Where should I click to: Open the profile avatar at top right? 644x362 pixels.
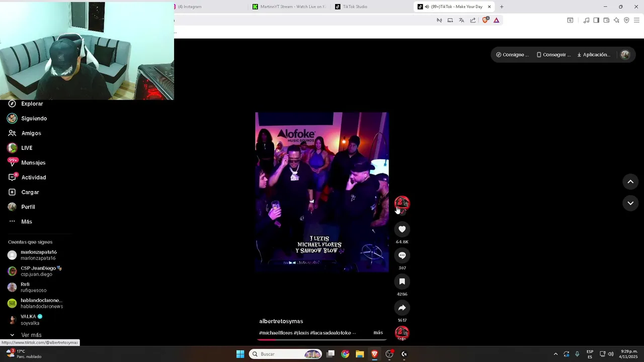coord(625,55)
